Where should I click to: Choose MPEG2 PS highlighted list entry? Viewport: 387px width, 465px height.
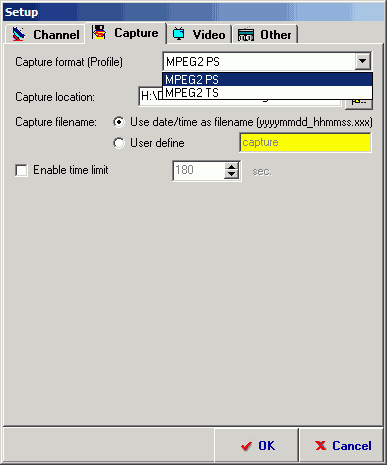tap(267, 80)
